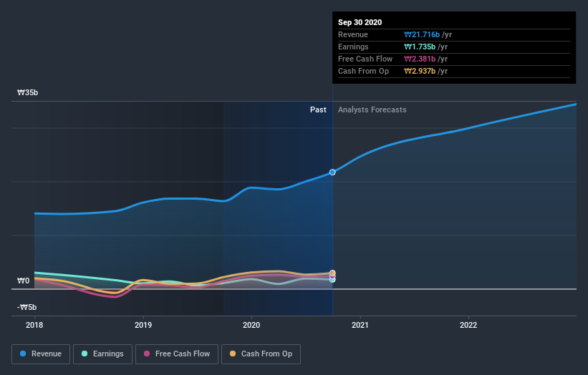Click the Cash From Op tooltip row label
Image resolution: width=588 pixels, height=375 pixels.
(x=363, y=71)
